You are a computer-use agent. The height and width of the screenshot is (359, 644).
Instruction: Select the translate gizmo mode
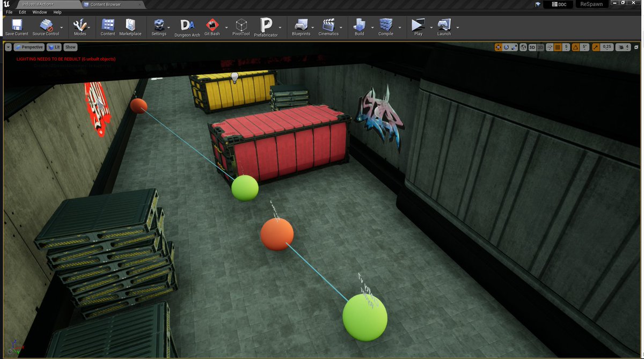pos(498,47)
